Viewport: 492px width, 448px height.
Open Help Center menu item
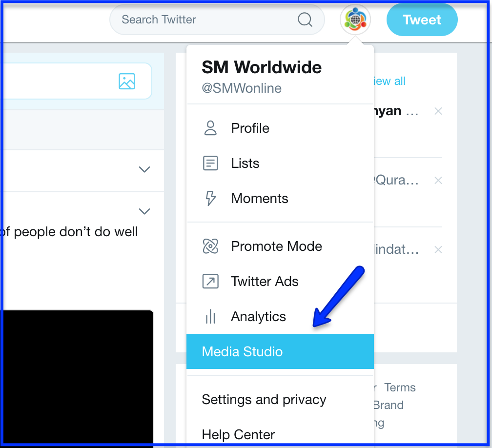tap(238, 434)
